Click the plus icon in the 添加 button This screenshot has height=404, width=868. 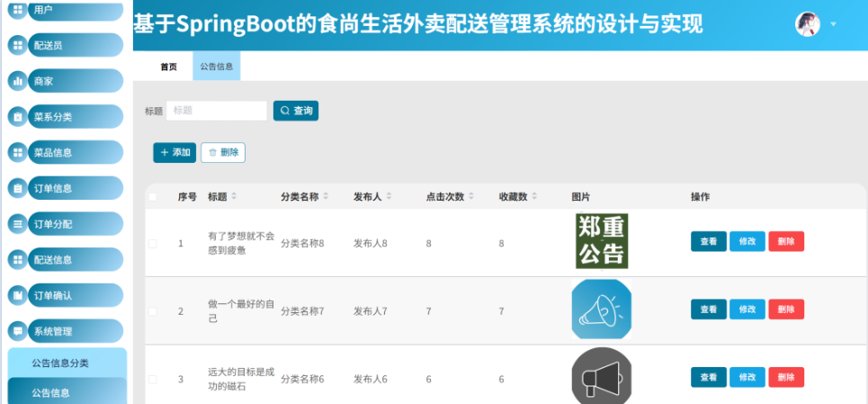point(165,152)
